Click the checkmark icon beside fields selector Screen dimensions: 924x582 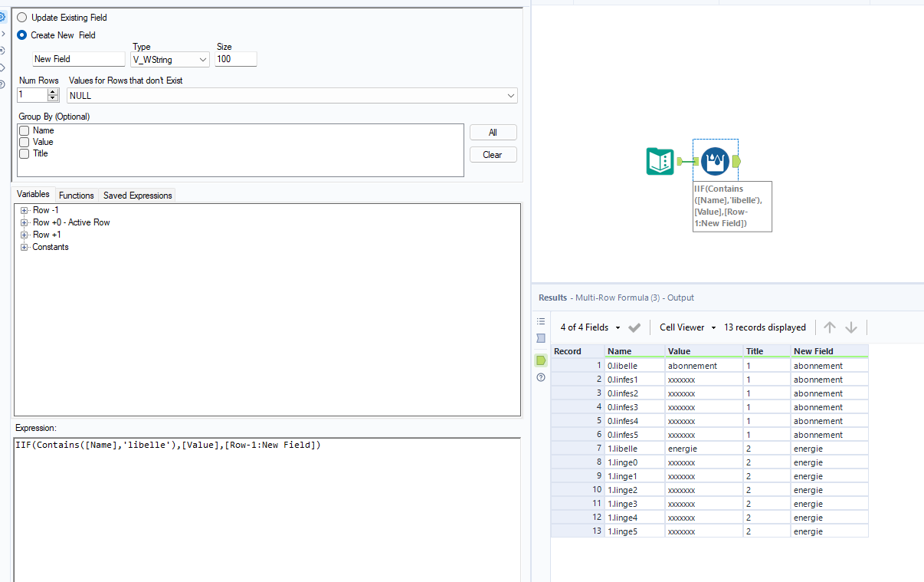pyautogui.click(x=634, y=327)
